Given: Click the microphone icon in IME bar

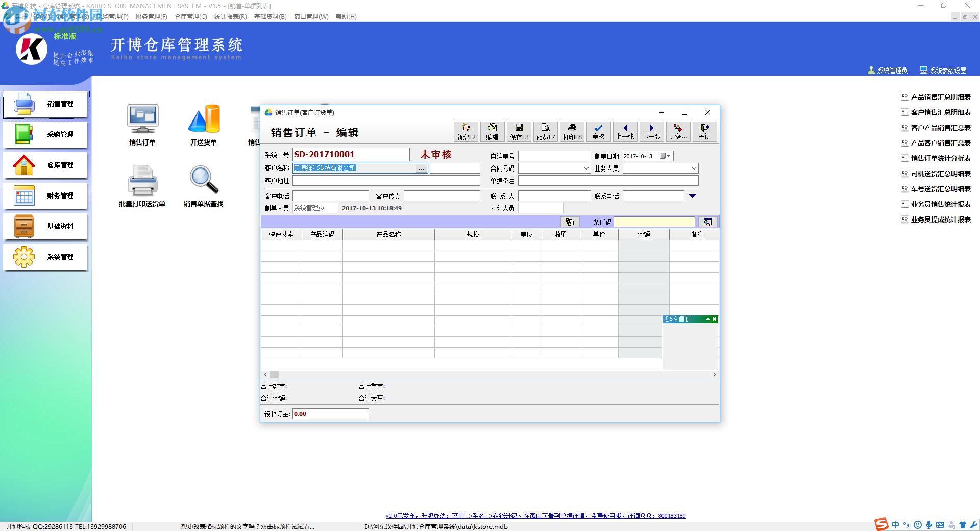Looking at the screenshot, I should click(x=929, y=525).
